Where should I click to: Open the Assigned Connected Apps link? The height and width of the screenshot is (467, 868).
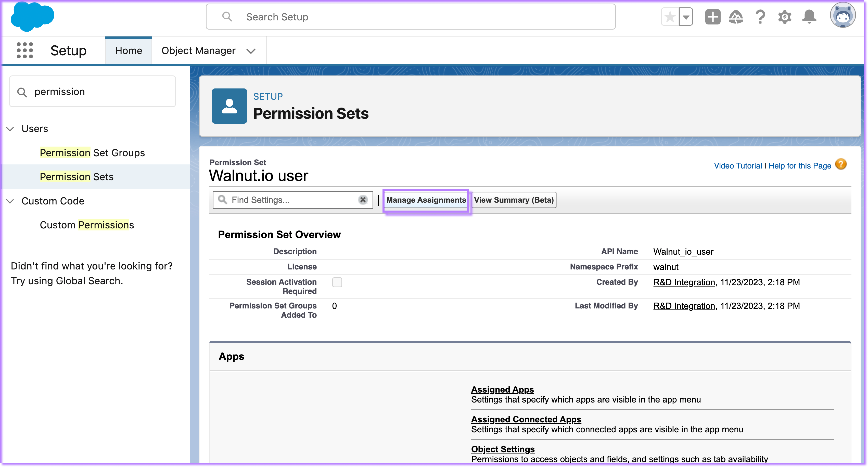(x=526, y=419)
